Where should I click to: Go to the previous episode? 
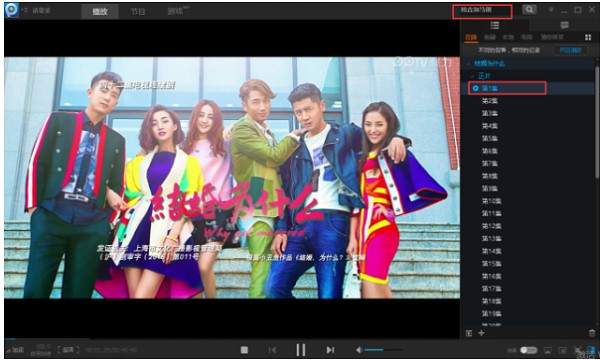point(272,350)
